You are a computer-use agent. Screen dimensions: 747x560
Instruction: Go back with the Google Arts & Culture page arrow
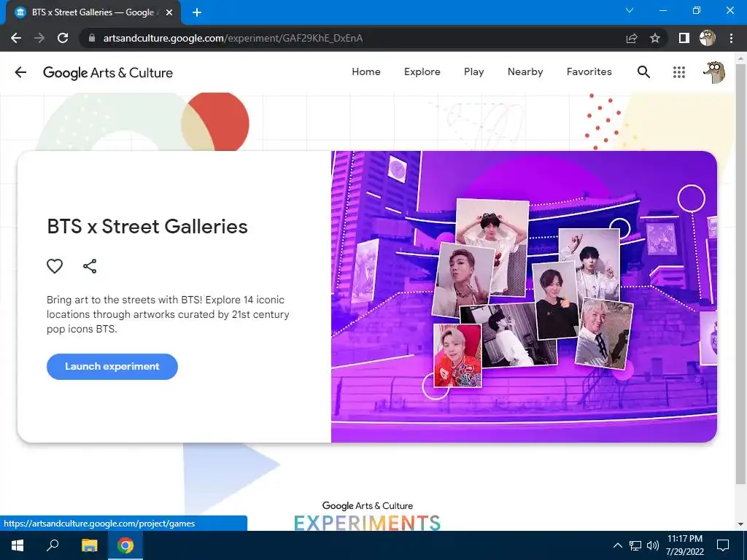pos(20,72)
